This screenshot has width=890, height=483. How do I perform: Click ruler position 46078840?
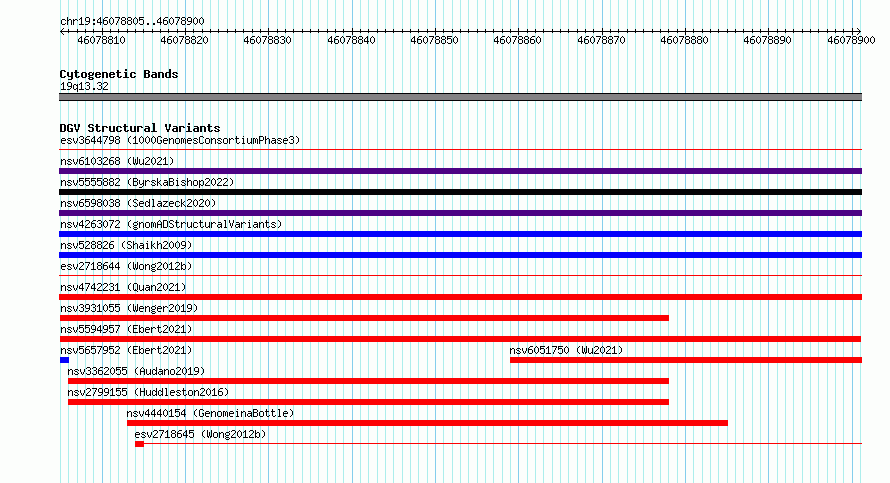(351, 40)
